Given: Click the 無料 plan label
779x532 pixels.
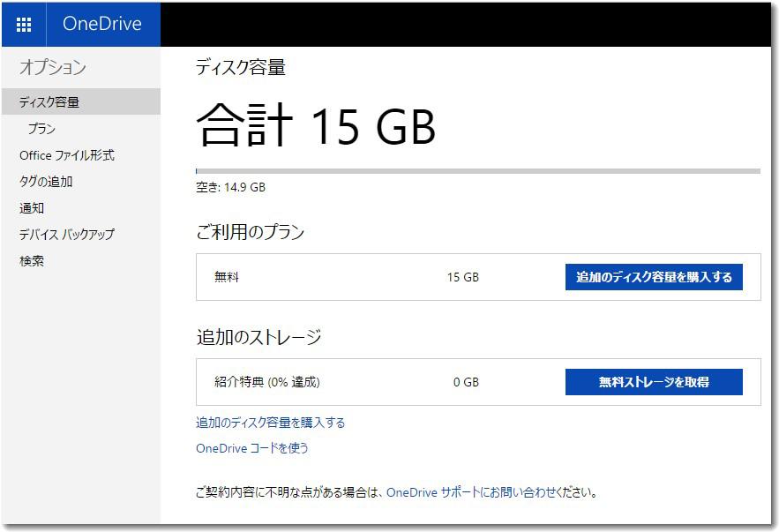Looking at the screenshot, I should [227, 277].
